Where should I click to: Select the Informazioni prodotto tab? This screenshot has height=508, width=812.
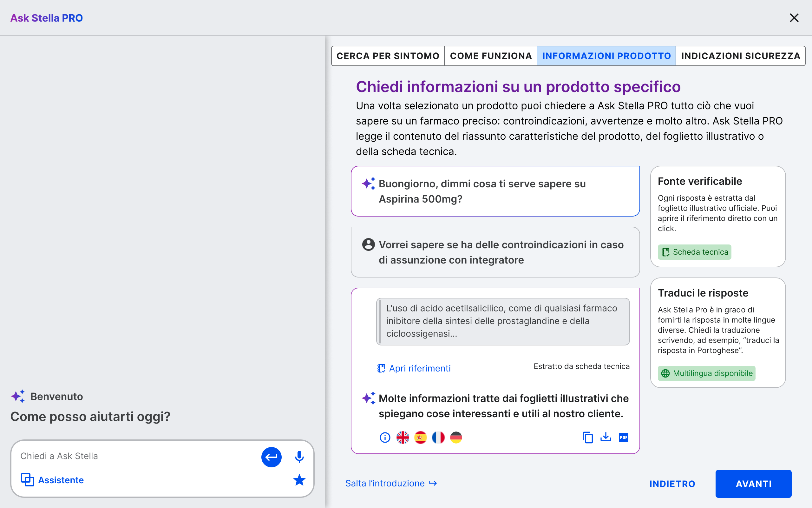tap(606, 56)
